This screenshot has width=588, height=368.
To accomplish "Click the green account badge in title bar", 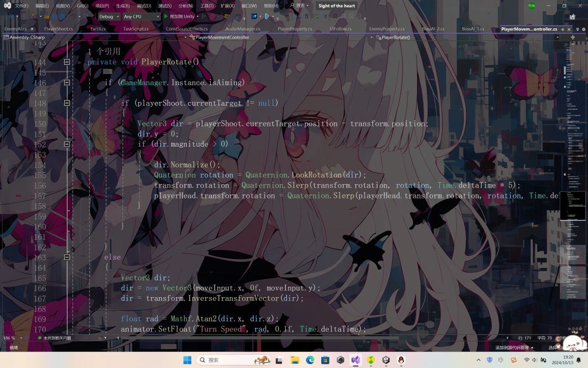I will [531, 5].
